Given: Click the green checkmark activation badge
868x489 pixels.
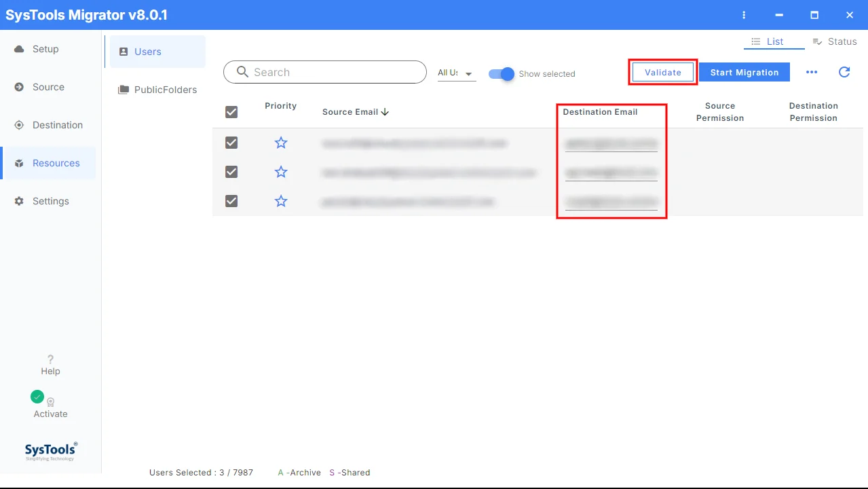Looking at the screenshot, I should pos(37,397).
